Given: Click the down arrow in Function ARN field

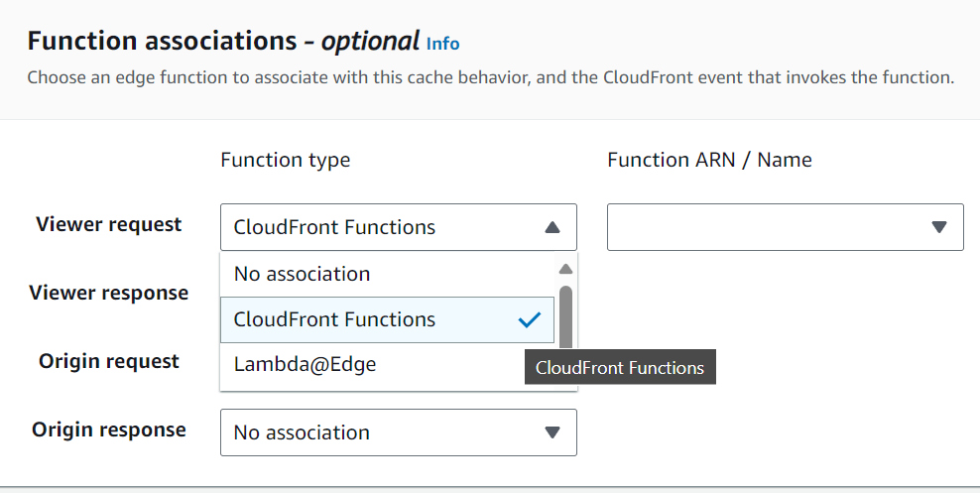Looking at the screenshot, I should (939, 227).
